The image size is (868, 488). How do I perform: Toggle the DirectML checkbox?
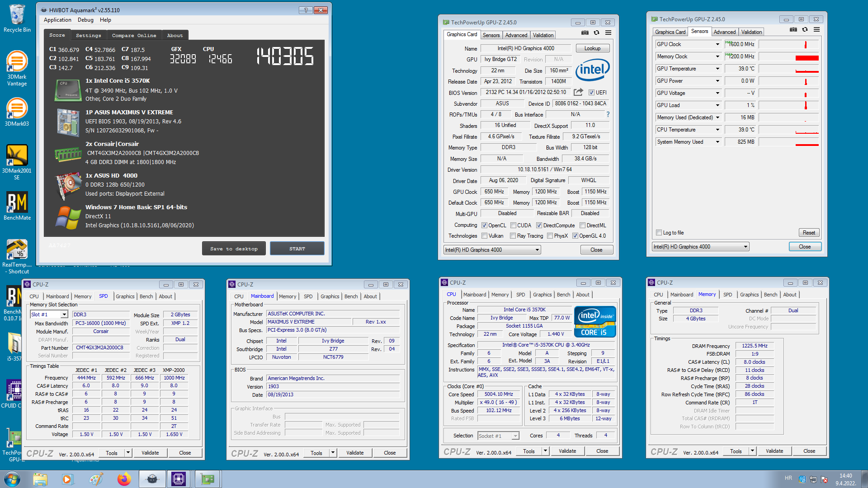pyautogui.click(x=582, y=225)
